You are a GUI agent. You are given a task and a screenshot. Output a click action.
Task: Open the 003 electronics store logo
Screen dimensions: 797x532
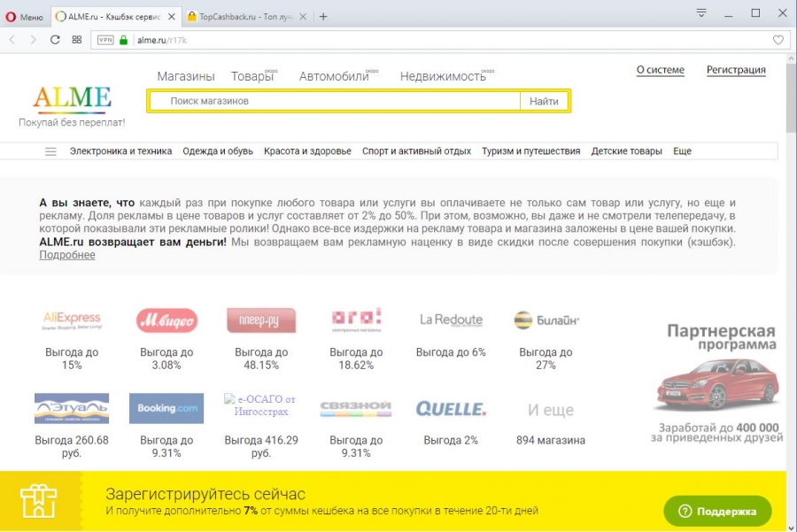tap(356, 320)
